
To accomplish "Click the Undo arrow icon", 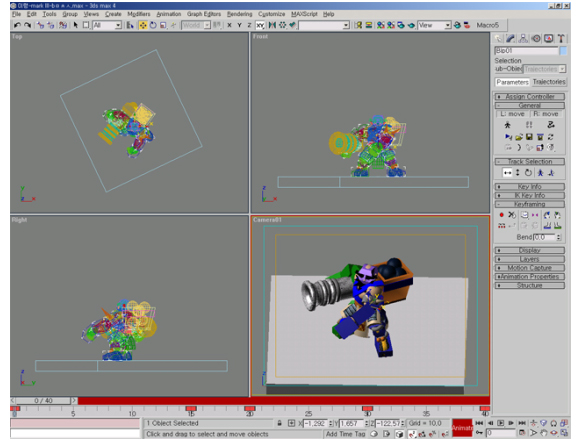I will click(x=17, y=25).
